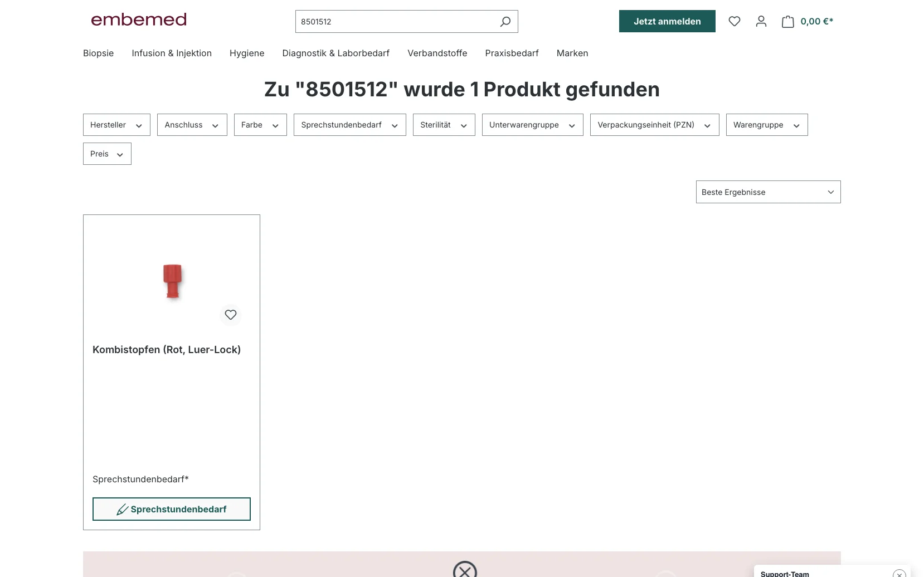Expand the Anschluss filter
Image resolution: width=924 pixels, height=577 pixels.
pyautogui.click(x=192, y=125)
